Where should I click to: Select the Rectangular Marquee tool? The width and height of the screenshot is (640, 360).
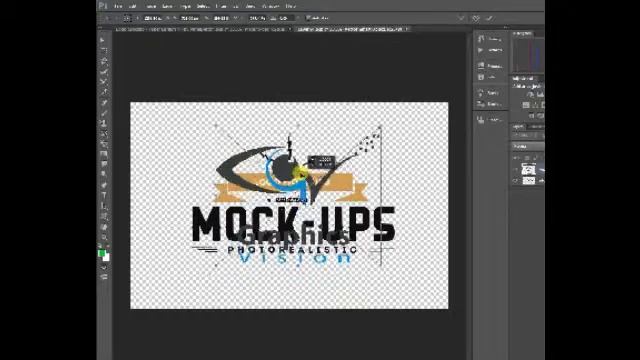point(103,50)
